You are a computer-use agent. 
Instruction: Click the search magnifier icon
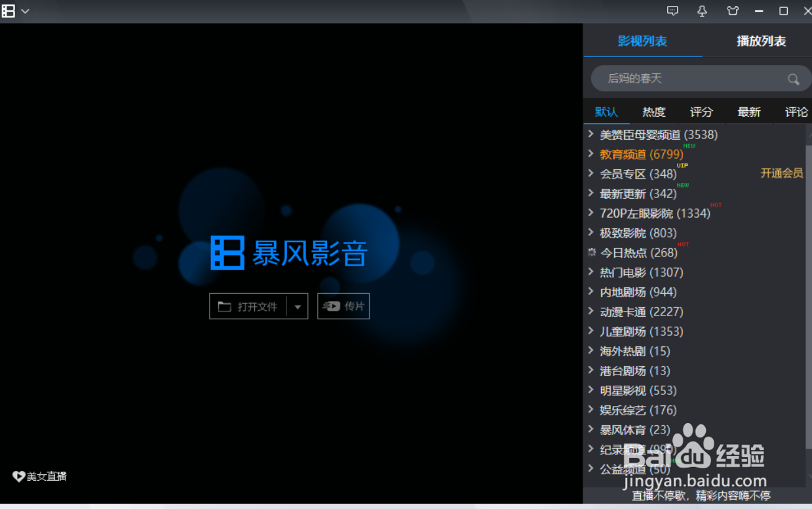pos(793,79)
